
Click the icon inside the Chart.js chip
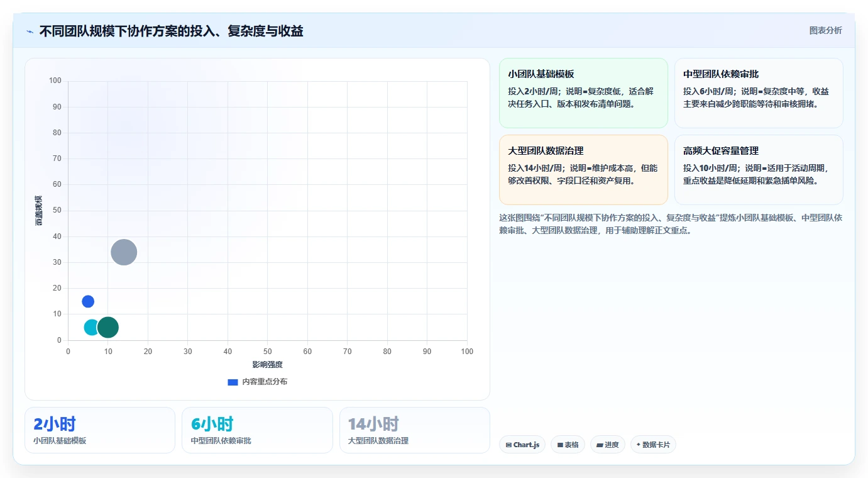pyautogui.click(x=508, y=445)
